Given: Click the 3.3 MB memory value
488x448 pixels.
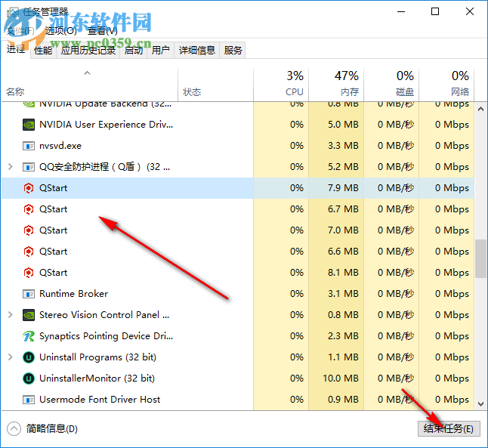Looking at the screenshot, I should [343, 146].
